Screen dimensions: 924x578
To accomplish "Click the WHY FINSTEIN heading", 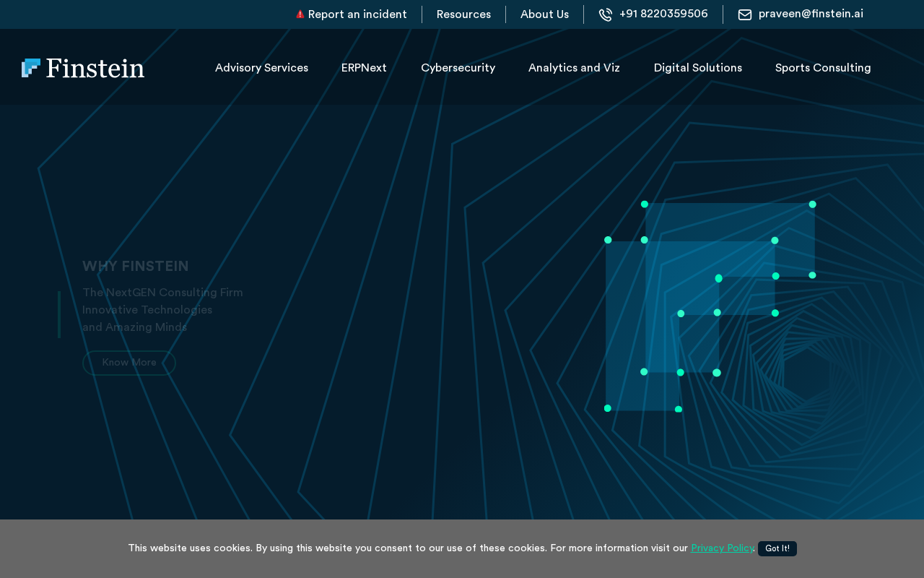I will pyautogui.click(x=136, y=267).
